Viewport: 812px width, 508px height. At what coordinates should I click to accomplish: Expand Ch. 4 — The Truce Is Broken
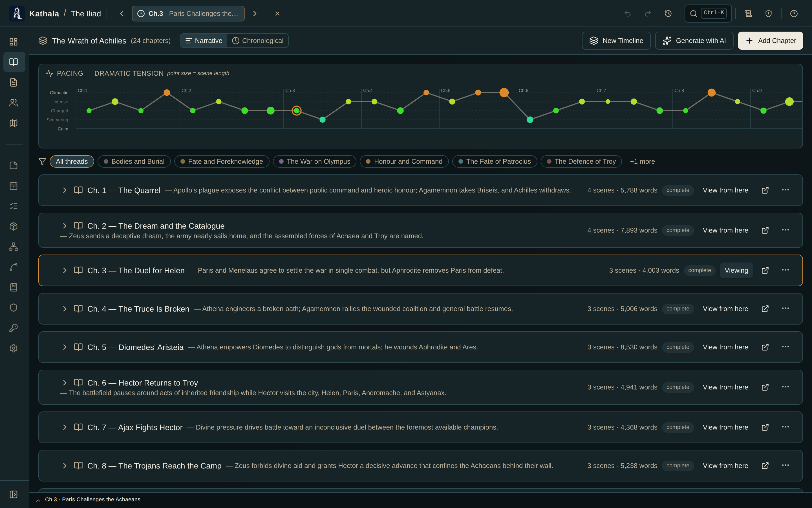(x=65, y=309)
